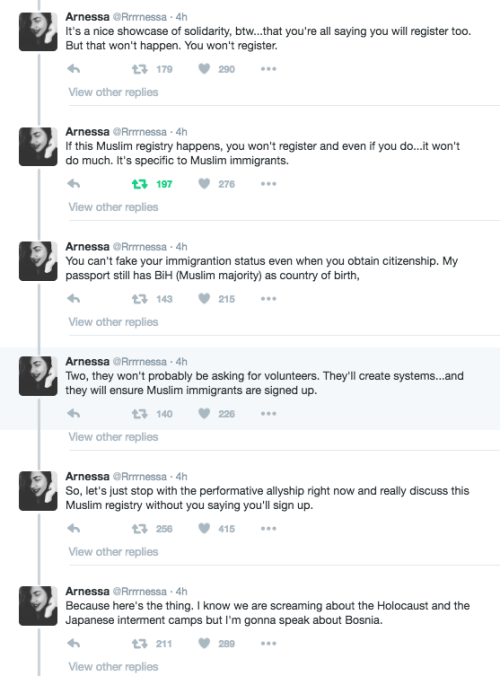Reply to the 'performative allyship' tweet
The image size is (500, 676).
pos(74,529)
